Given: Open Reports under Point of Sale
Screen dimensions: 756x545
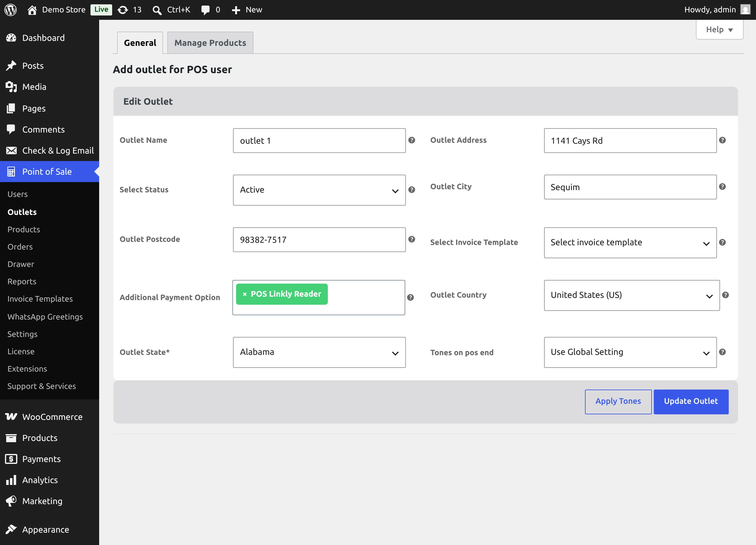Looking at the screenshot, I should tap(22, 281).
